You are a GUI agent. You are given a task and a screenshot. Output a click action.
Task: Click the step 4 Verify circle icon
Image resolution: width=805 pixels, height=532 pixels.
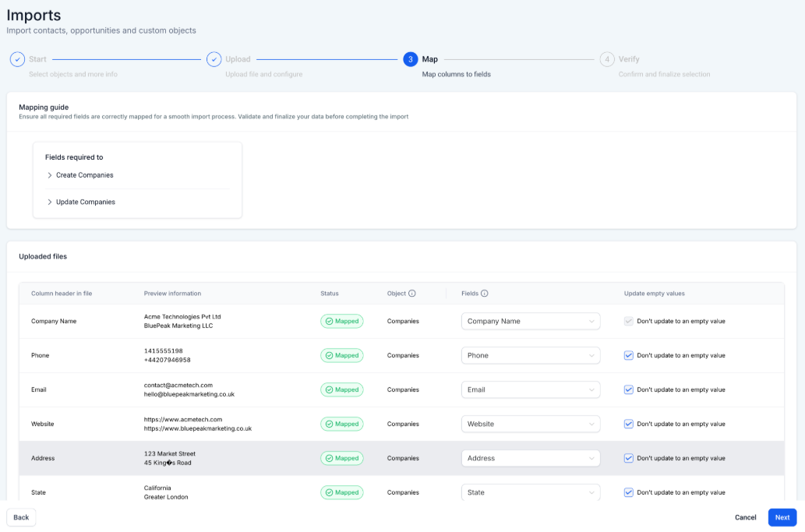606,59
